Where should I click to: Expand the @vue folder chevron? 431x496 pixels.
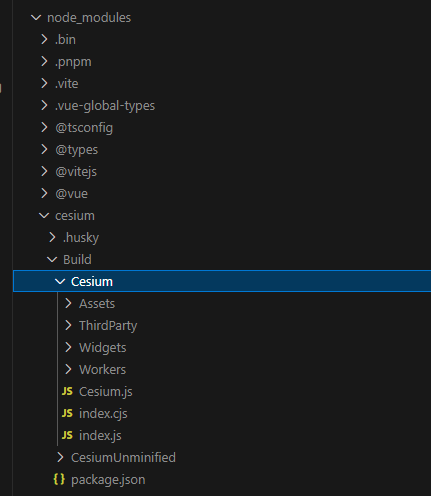tap(44, 193)
